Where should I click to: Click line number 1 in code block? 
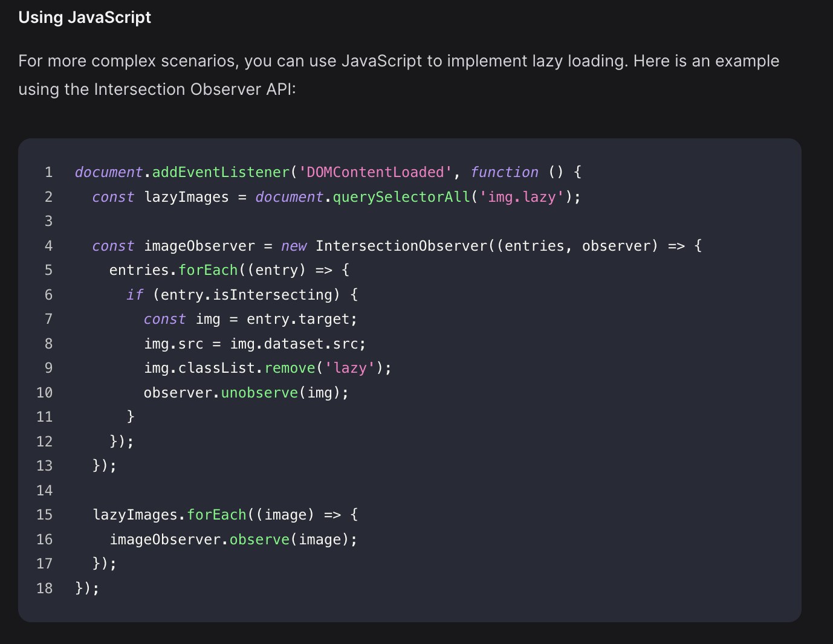(x=49, y=172)
